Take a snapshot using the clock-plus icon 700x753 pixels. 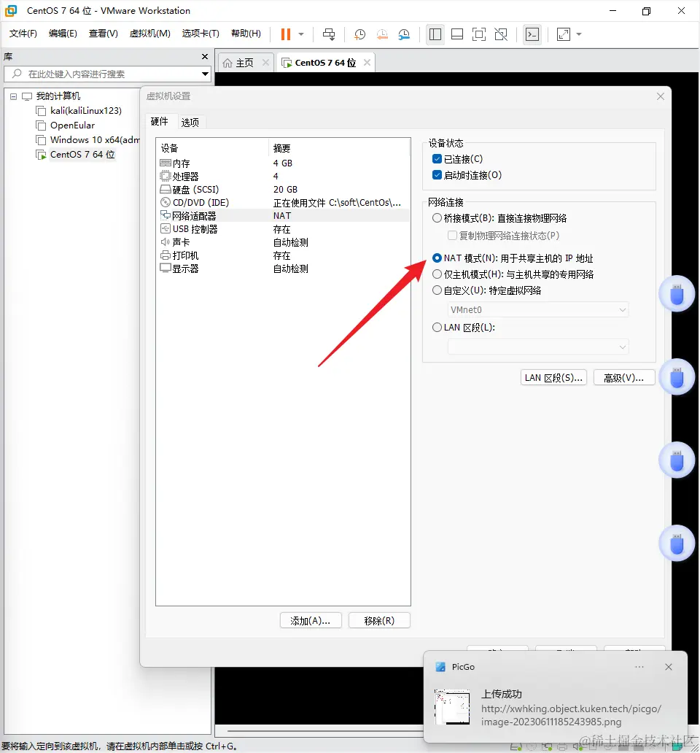coord(359,34)
